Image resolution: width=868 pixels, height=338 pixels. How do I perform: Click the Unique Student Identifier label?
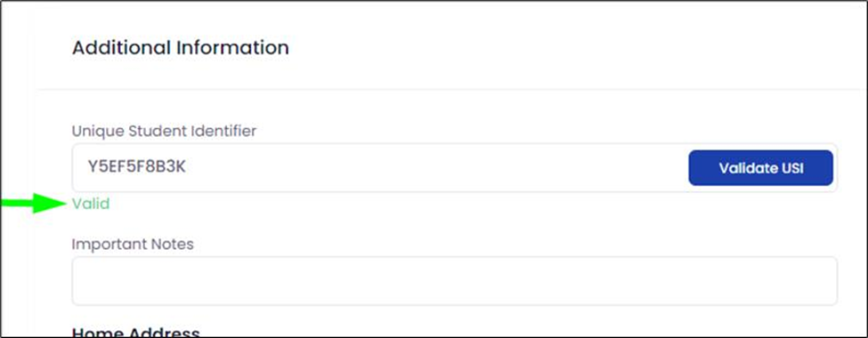point(165,131)
